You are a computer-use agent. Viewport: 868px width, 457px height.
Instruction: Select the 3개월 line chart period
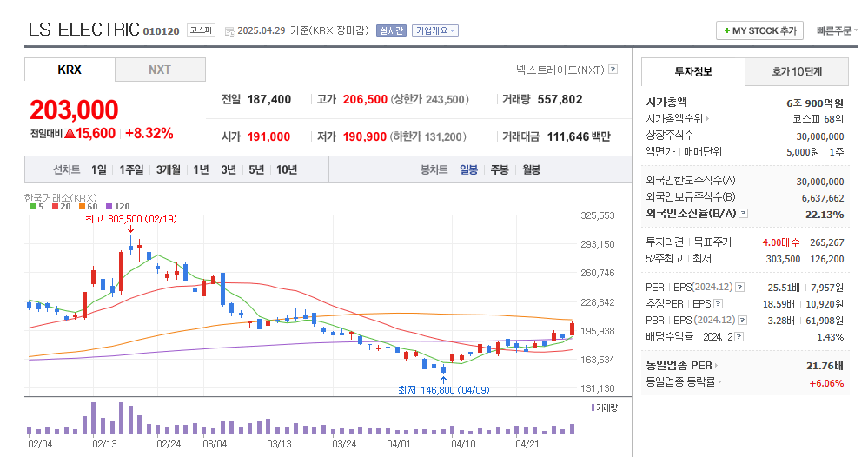tap(169, 169)
